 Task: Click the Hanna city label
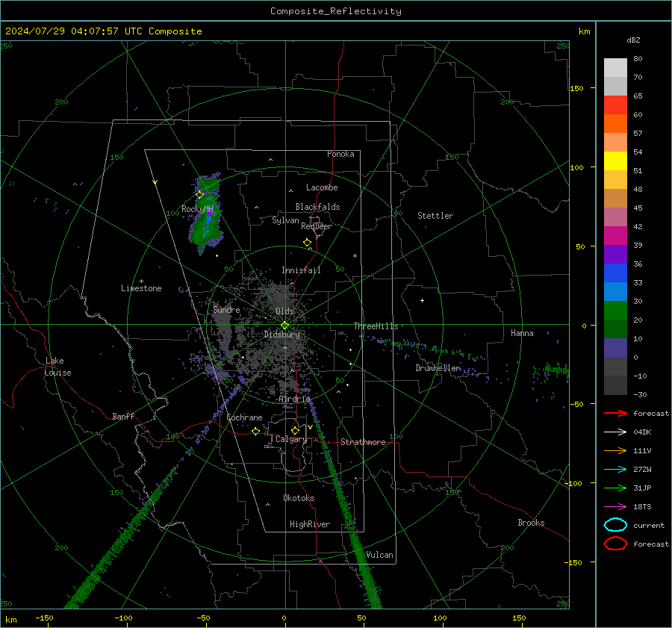522,333
